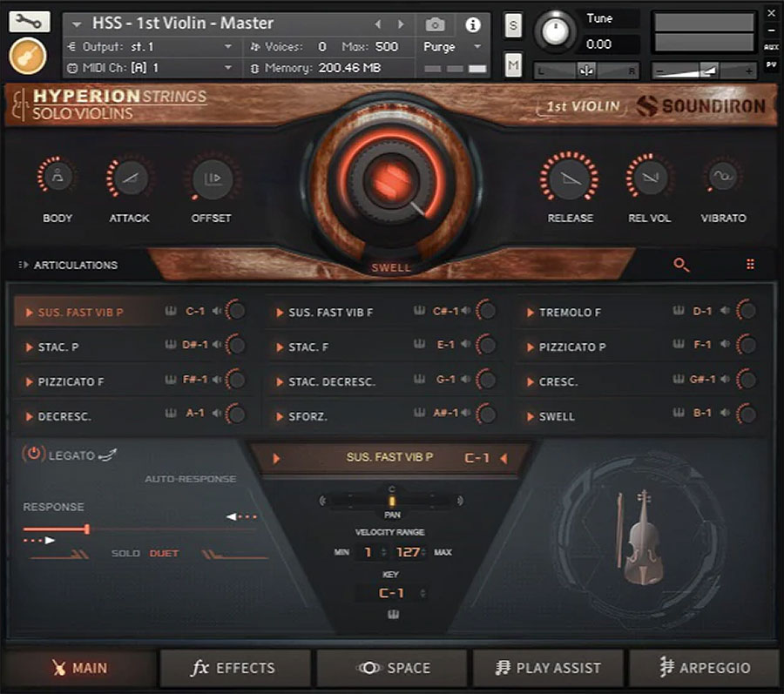
Task: Click the Pan slider
Action: click(x=391, y=501)
